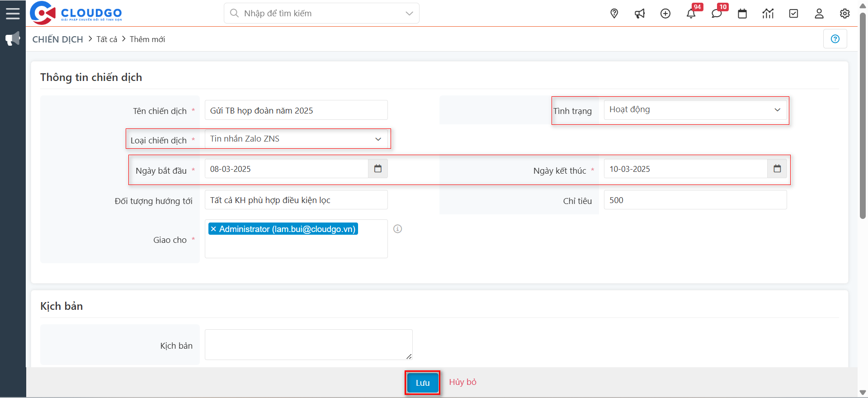
Task: Click the quick create plus icon
Action: coord(665,14)
